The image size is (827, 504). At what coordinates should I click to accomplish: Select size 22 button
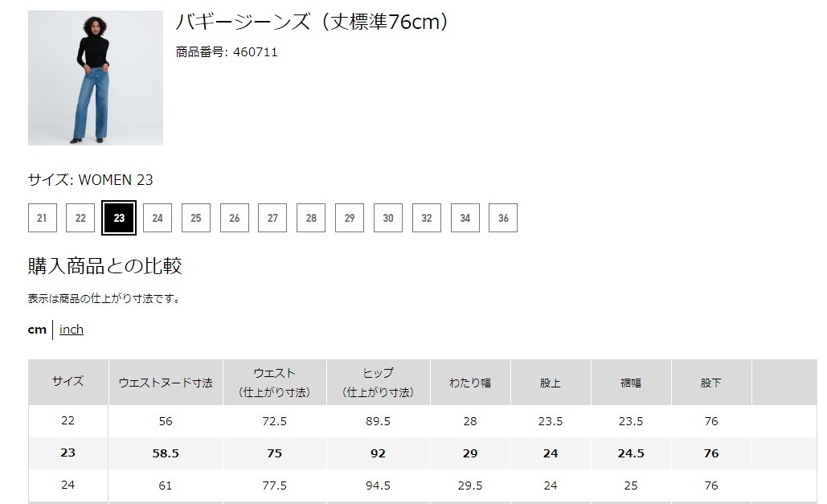(x=80, y=218)
